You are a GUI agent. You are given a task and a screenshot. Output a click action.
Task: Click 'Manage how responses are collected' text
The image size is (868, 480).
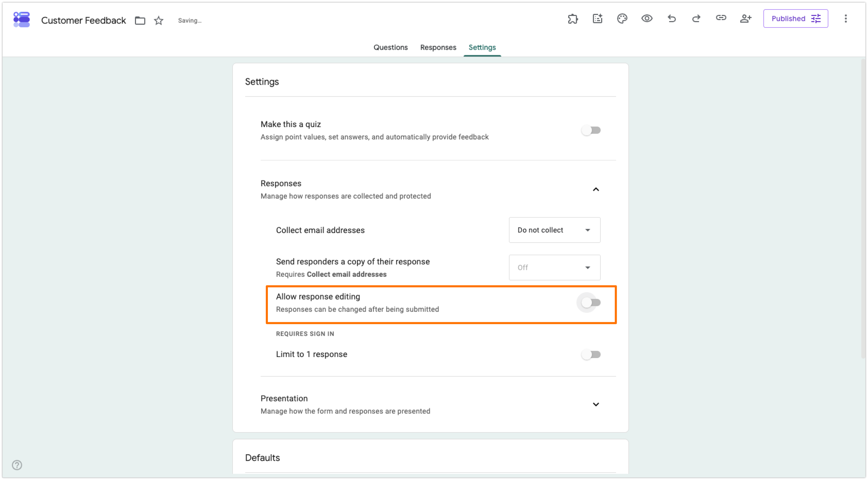pyautogui.click(x=346, y=196)
